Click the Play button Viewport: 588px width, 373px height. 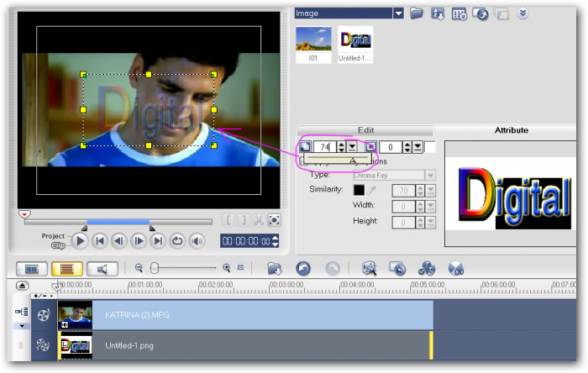click(80, 240)
